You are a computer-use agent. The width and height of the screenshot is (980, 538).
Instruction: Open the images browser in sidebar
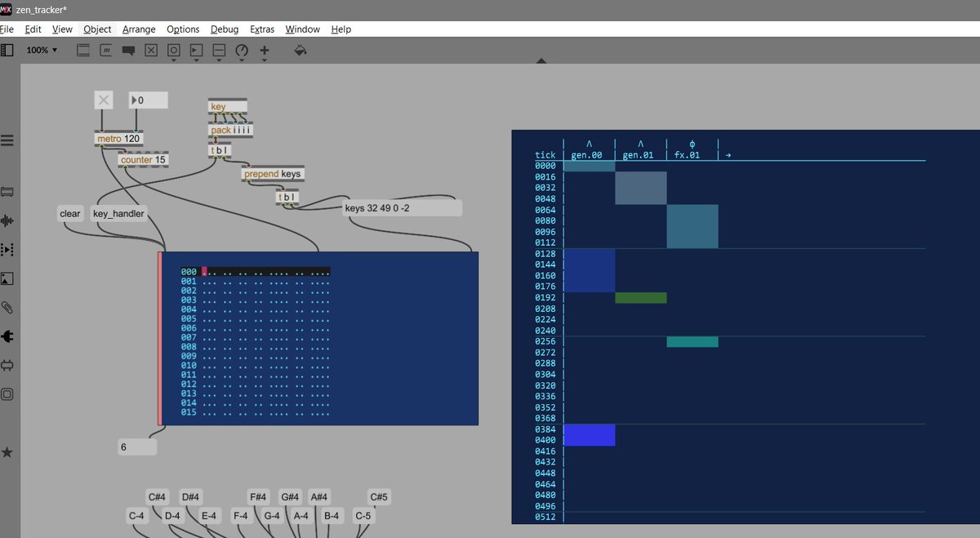(x=7, y=278)
